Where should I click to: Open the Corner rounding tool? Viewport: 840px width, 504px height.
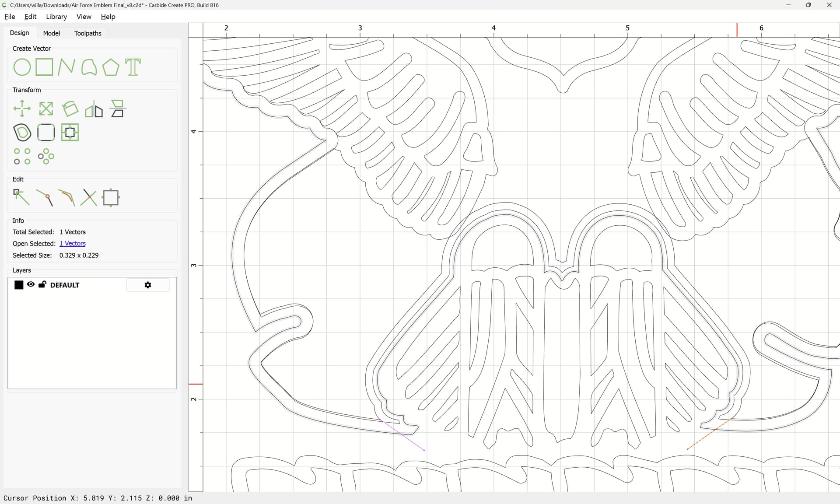46,133
